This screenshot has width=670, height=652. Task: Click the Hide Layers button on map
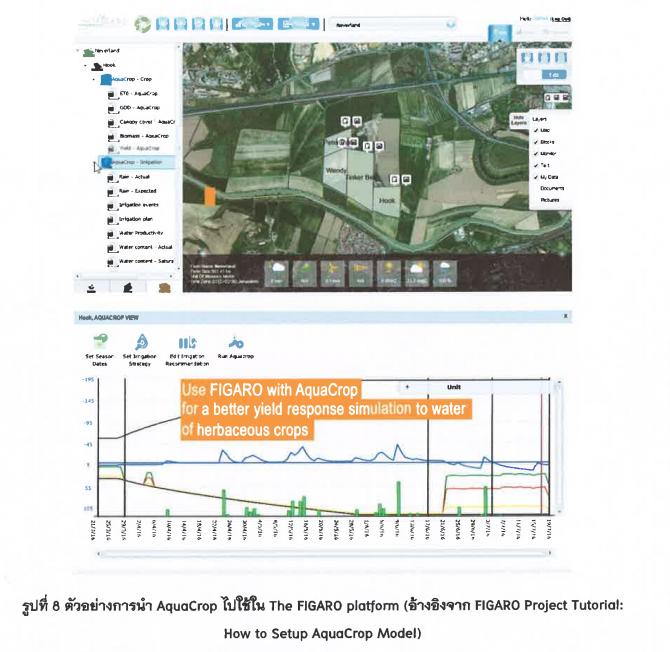[x=518, y=120]
